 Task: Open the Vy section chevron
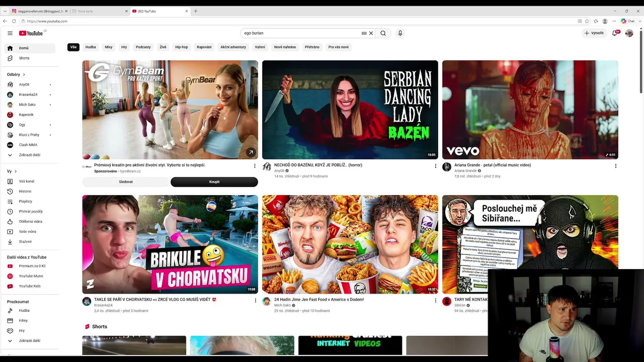(x=16, y=171)
